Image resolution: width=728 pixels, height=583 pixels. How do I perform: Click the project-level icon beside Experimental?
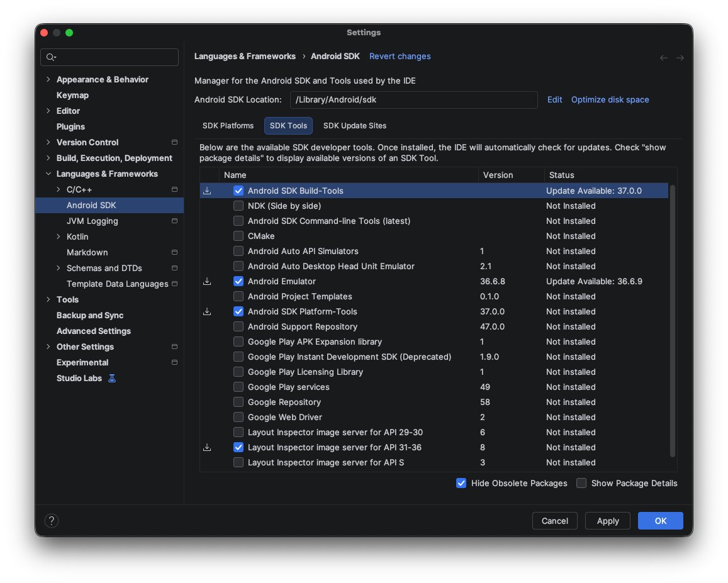tap(174, 362)
